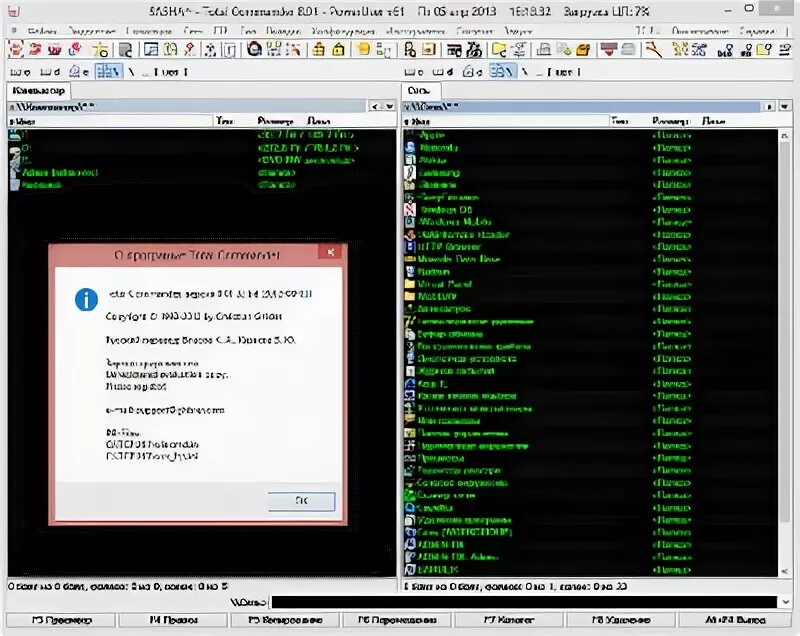This screenshot has width=800, height=636.
Task: Select the HTTP Browser entry in the right panel
Action: pos(449,247)
